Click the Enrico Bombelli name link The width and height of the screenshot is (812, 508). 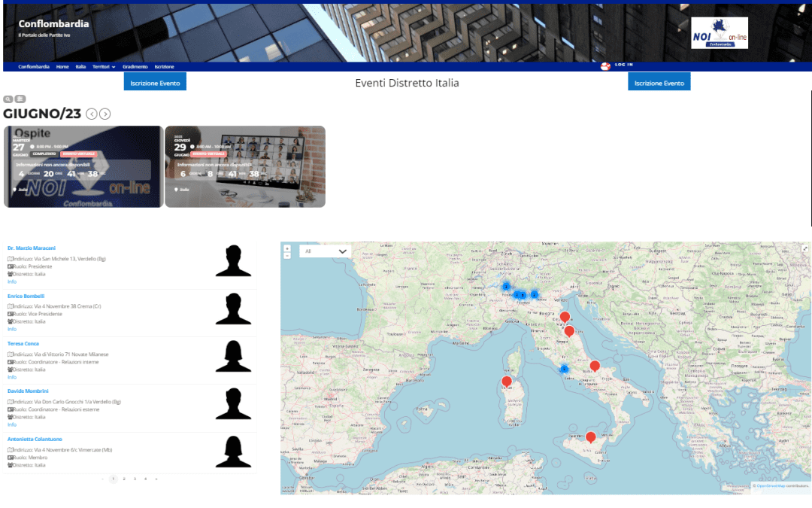click(26, 296)
